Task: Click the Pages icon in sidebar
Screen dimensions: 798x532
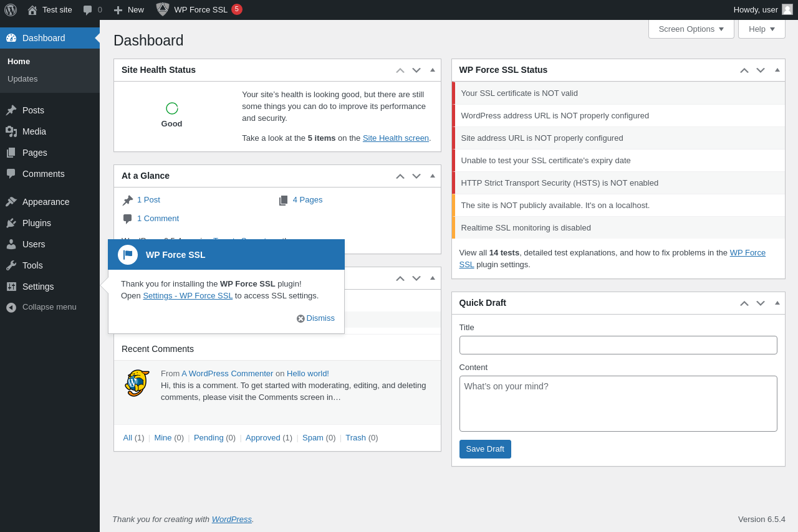Action: [x=11, y=153]
